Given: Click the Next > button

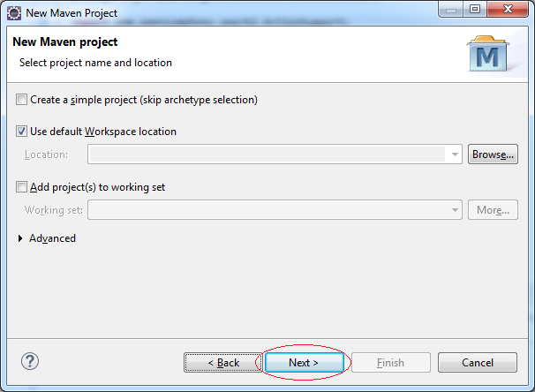Looking at the screenshot, I should tap(304, 362).
